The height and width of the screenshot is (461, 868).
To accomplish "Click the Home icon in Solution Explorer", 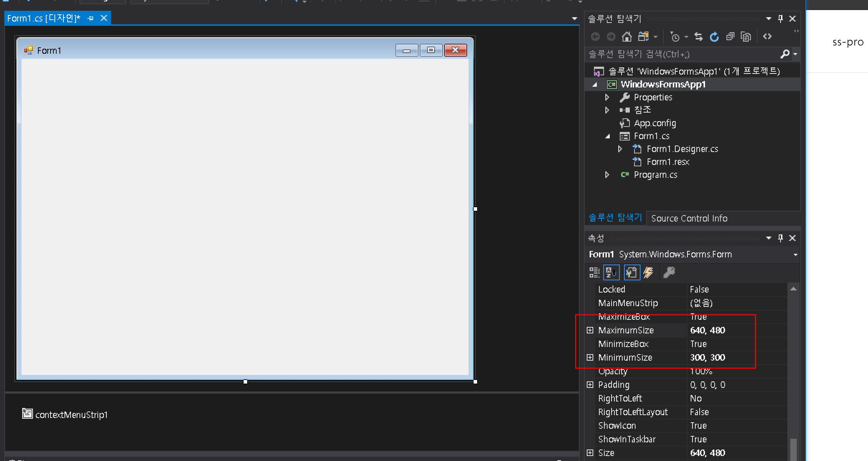I will point(627,37).
